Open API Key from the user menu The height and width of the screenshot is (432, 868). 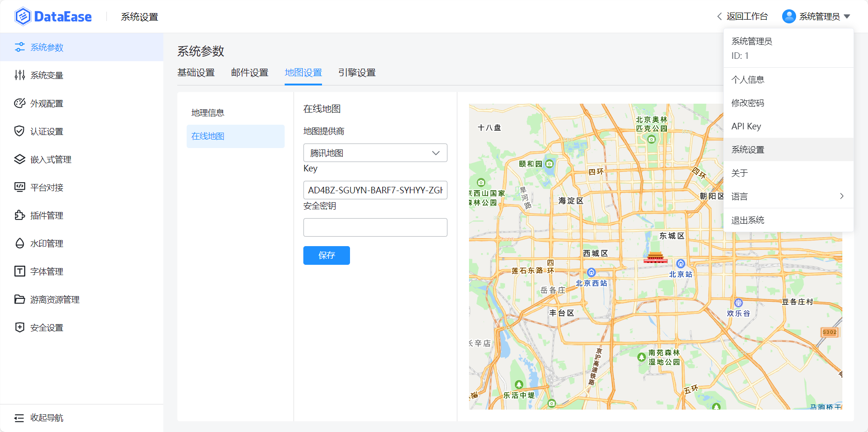789,126
